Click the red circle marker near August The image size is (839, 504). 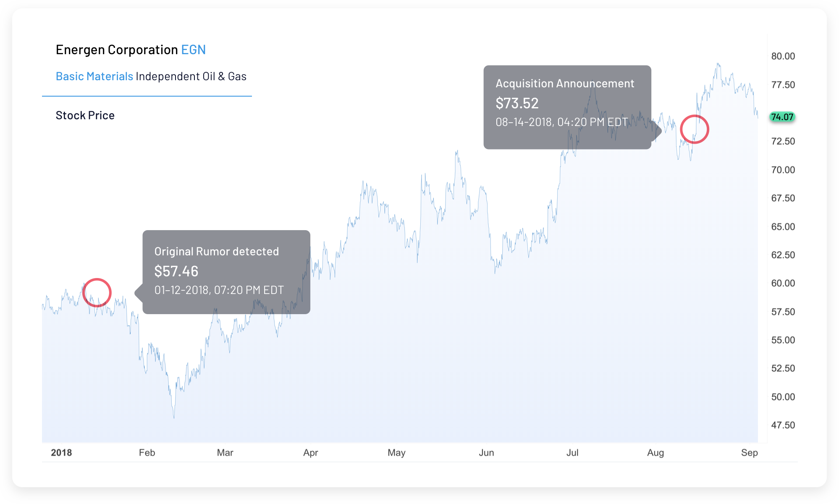pos(695,129)
